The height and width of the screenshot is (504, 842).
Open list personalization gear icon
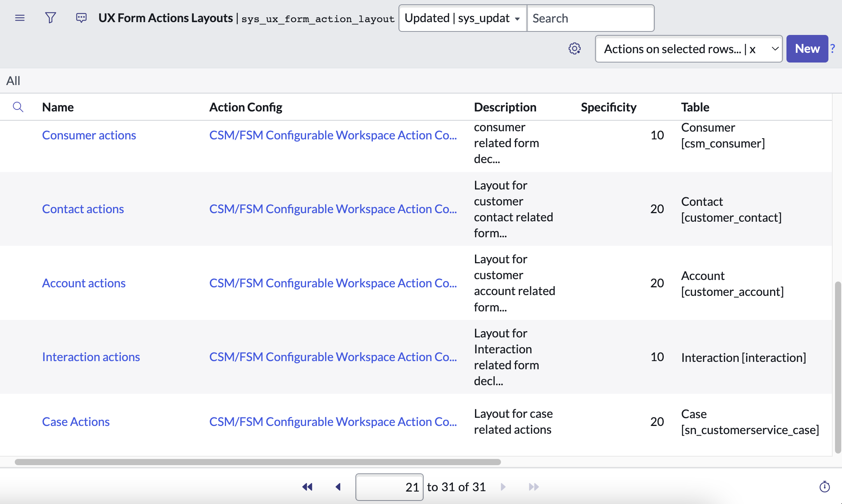(574, 49)
